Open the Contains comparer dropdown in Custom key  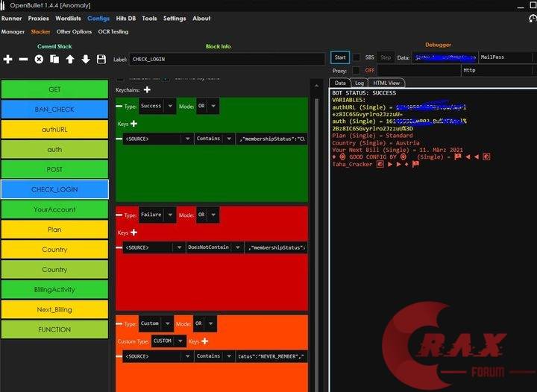pos(214,356)
